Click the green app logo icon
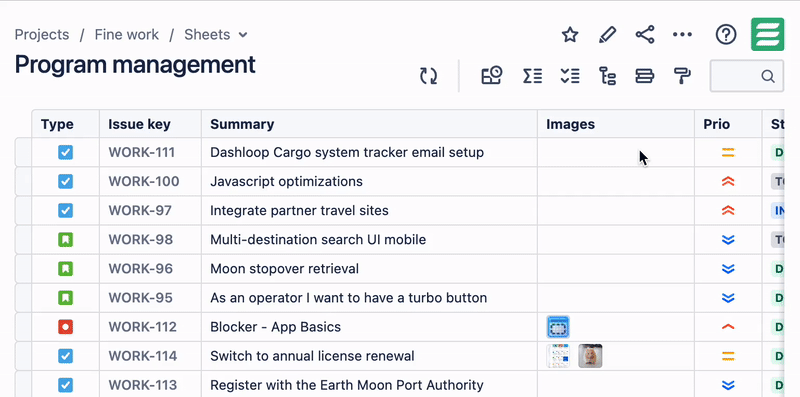The image size is (800, 397). (x=767, y=35)
